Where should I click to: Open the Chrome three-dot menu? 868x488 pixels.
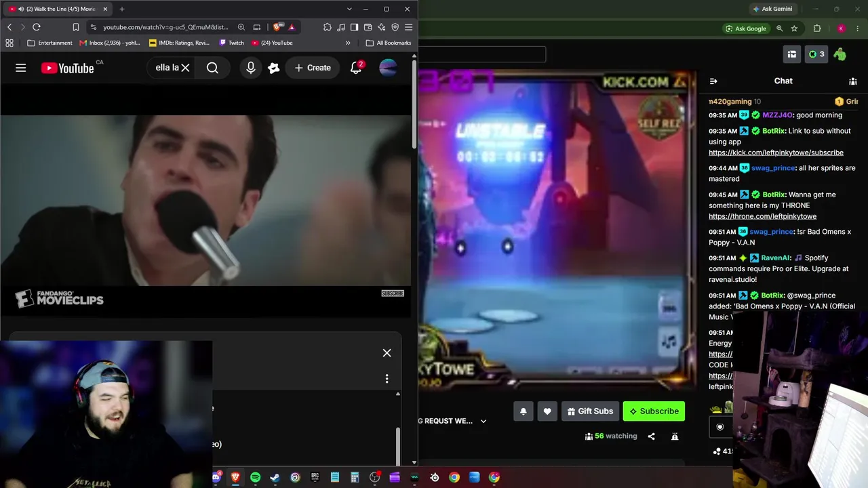[x=857, y=28]
